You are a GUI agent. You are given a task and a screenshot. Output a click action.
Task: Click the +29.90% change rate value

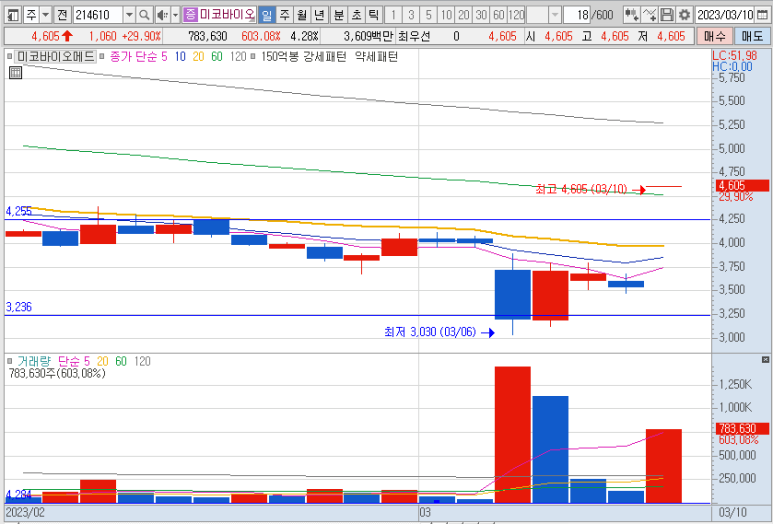[141, 36]
